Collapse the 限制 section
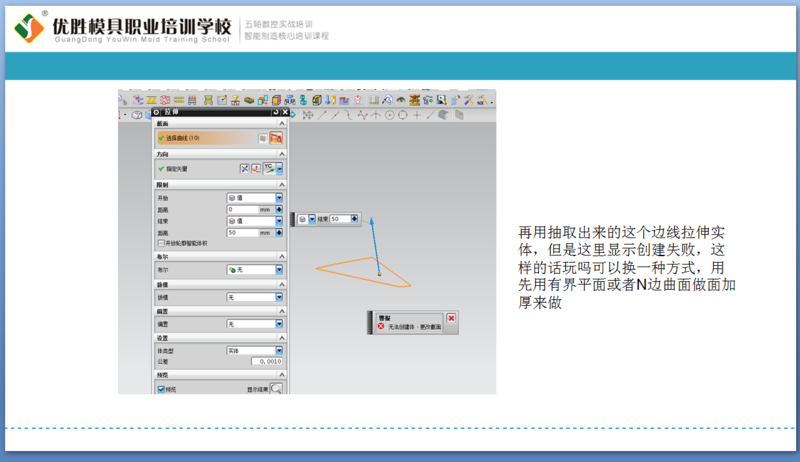 click(282, 185)
